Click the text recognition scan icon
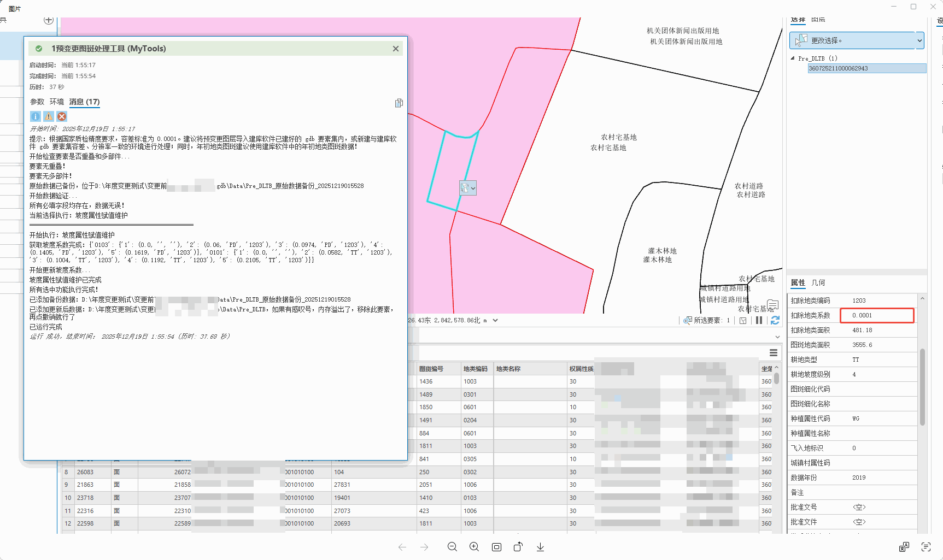This screenshot has height=560, width=943. pyautogui.click(x=926, y=547)
